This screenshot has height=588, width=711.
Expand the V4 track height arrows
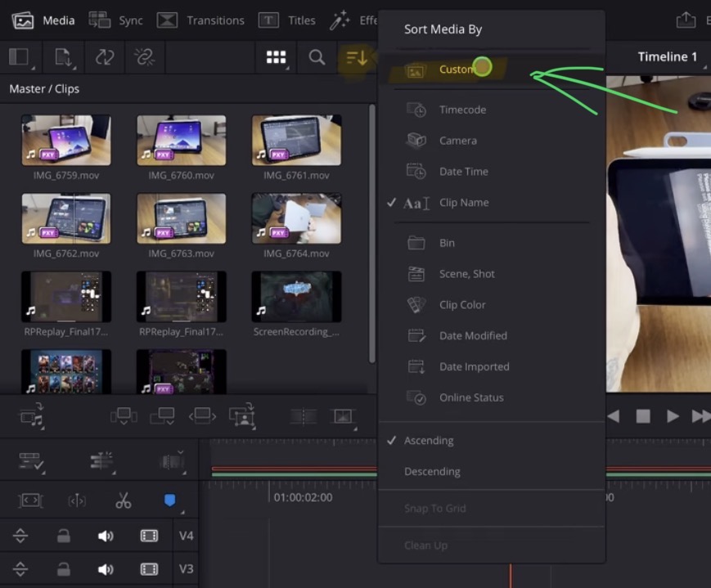[x=21, y=536]
